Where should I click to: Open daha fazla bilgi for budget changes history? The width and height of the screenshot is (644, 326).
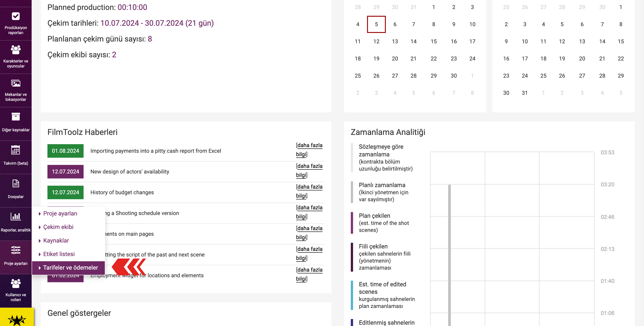(x=309, y=191)
